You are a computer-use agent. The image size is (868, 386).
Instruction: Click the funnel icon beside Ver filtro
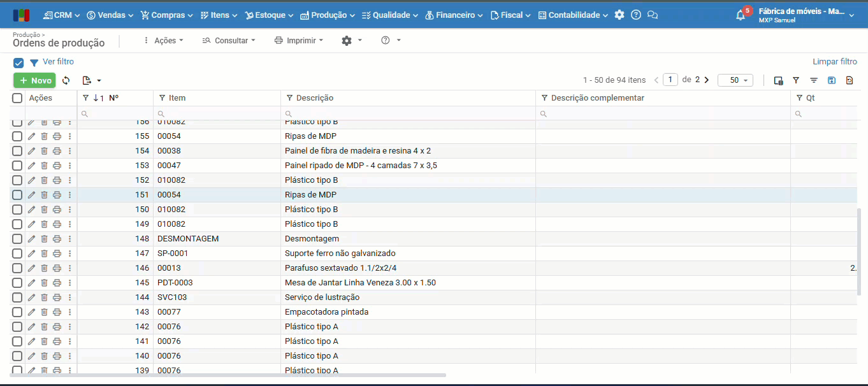[34, 62]
